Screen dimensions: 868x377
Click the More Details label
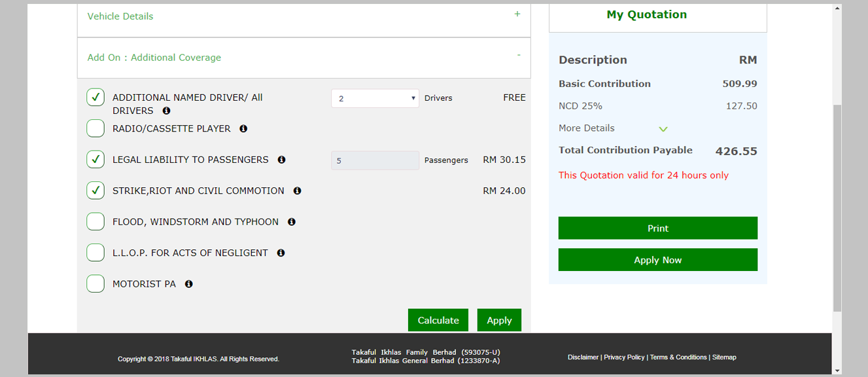587,128
